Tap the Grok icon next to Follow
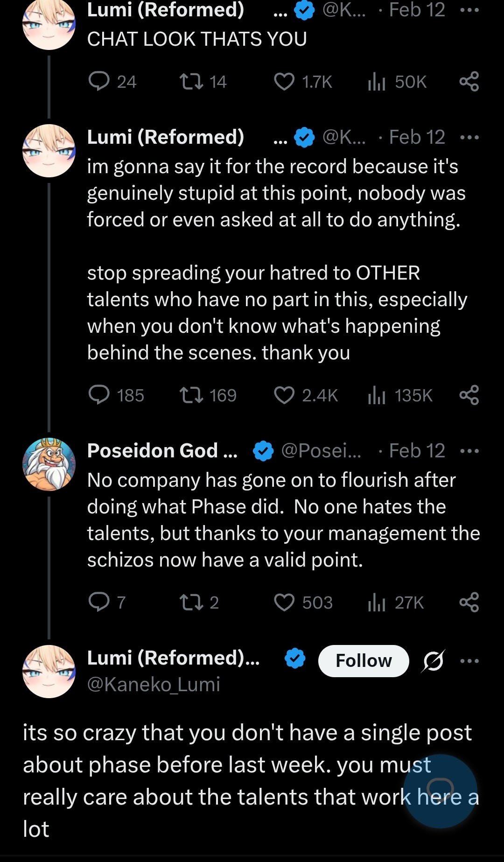The height and width of the screenshot is (862, 504). point(434,661)
